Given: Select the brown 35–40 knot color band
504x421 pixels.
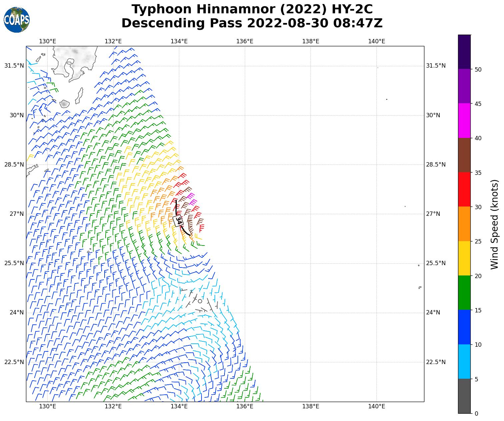Looking at the screenshot, I should point(464,155).
